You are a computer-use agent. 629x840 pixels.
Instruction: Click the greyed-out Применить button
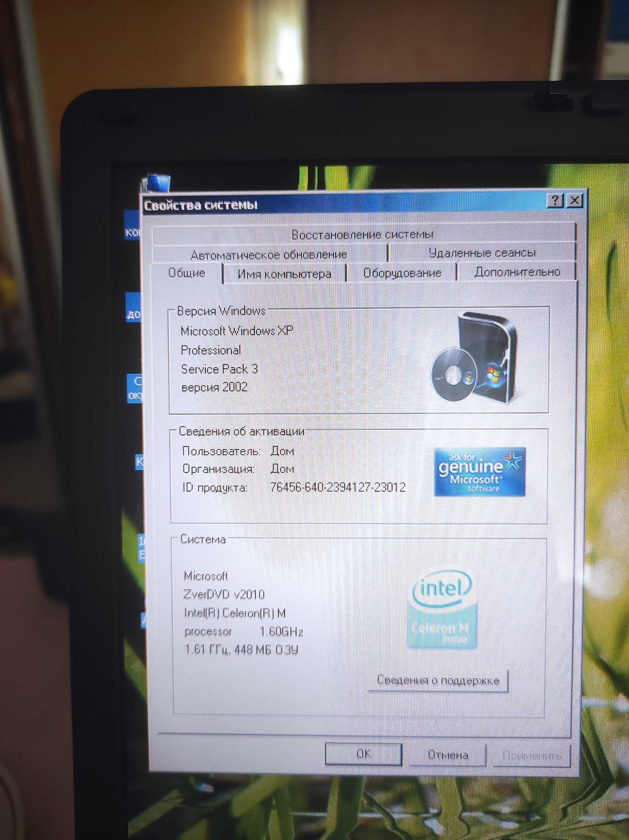(x=532, y=755)
